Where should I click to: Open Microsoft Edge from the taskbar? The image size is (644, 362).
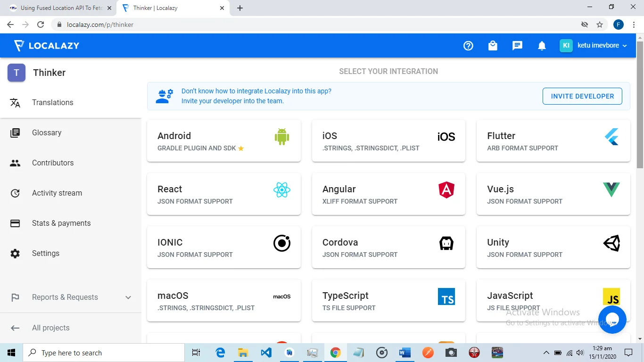click(220, 353)
